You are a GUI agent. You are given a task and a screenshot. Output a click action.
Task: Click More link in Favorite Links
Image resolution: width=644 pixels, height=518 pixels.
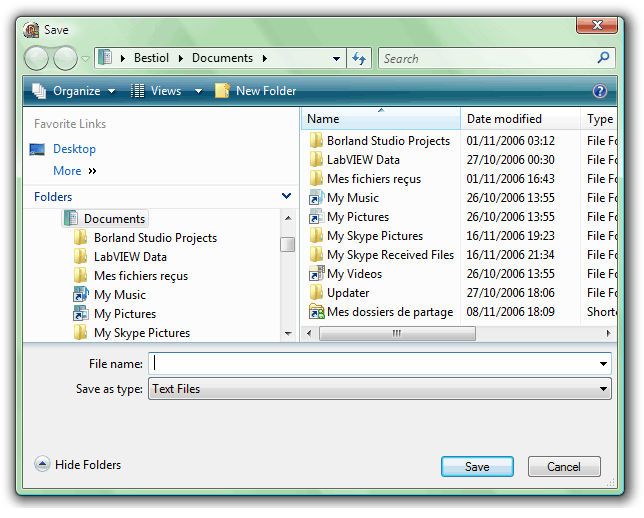[67, 171]
